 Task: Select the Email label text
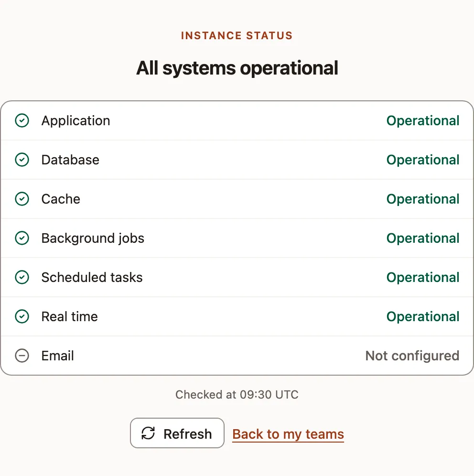[57, 356]
